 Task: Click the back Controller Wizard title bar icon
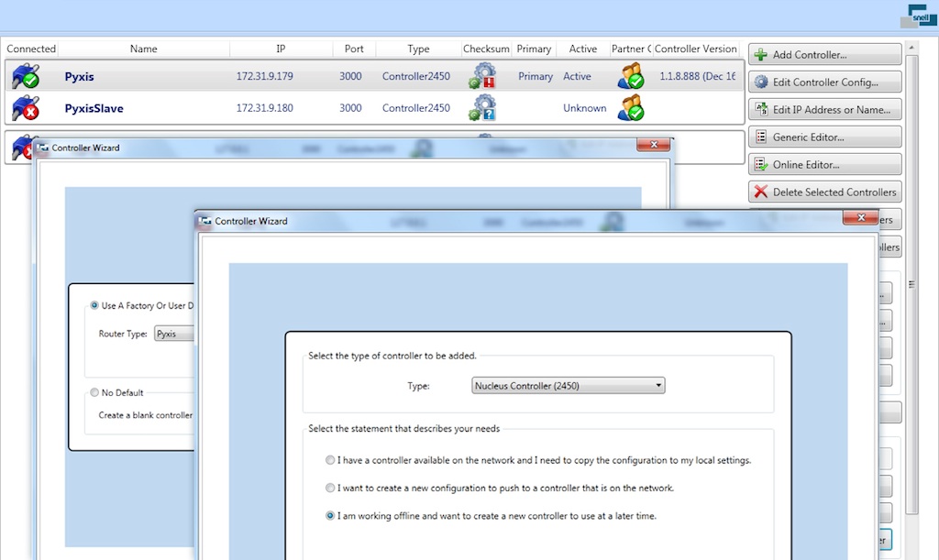pos(42,148)
